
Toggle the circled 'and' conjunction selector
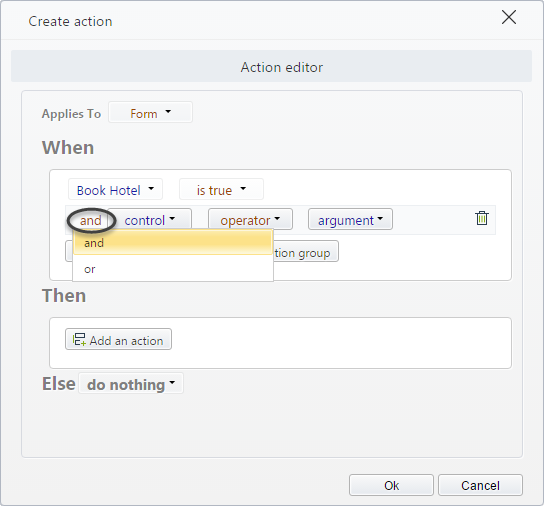coord(91,220)
